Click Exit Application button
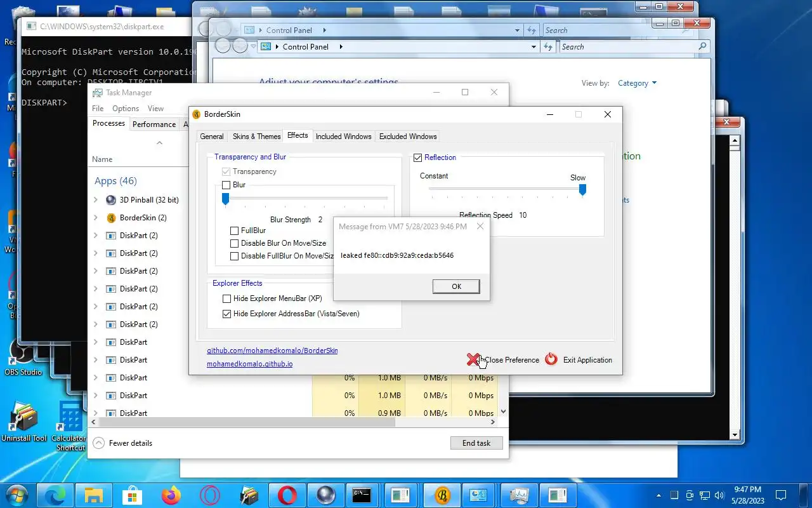Image resolution: width=812 pixels, height=508 pixels. 579,360
